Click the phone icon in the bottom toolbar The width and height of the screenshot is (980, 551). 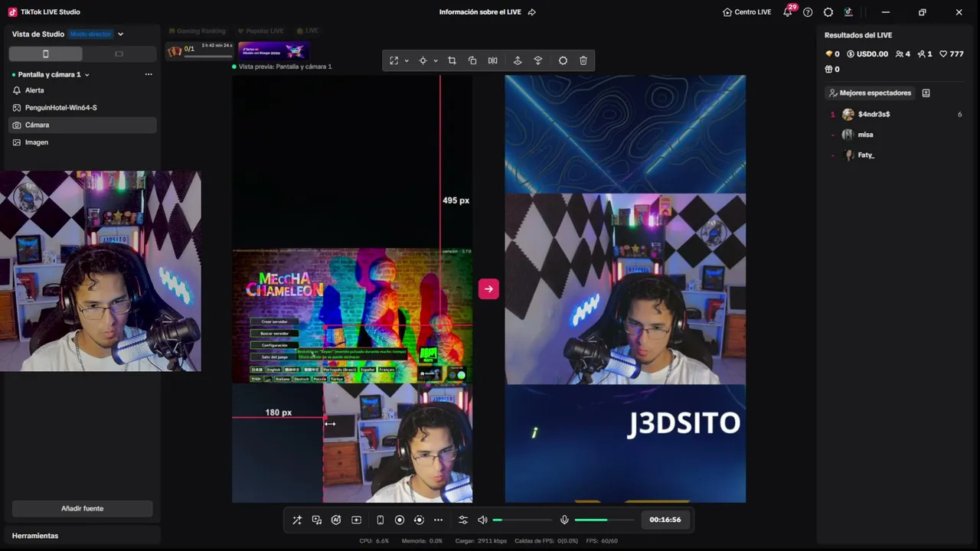coord(381,520)
